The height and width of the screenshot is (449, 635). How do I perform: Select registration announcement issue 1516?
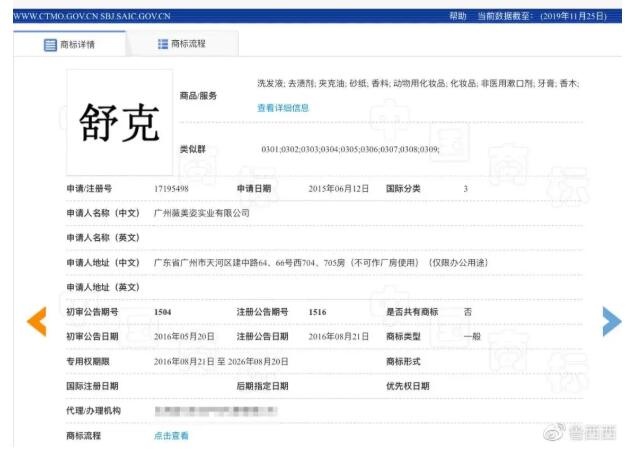[317, 312]
